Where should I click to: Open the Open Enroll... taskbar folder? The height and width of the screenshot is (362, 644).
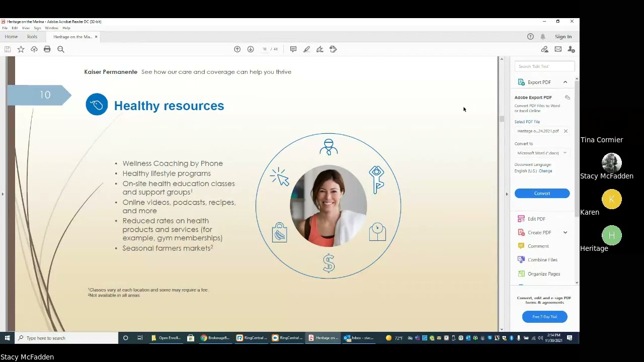(x=167, y=338)
